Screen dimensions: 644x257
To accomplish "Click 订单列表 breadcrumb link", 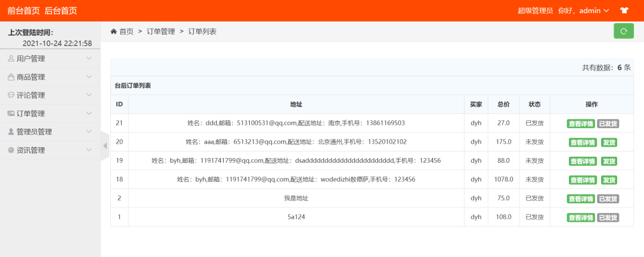I will (203, 32).
